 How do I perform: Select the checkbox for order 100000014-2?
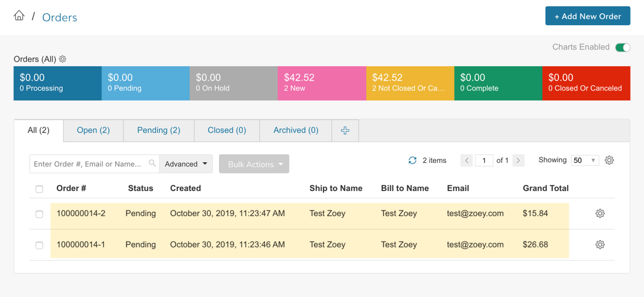coord(39,214)
